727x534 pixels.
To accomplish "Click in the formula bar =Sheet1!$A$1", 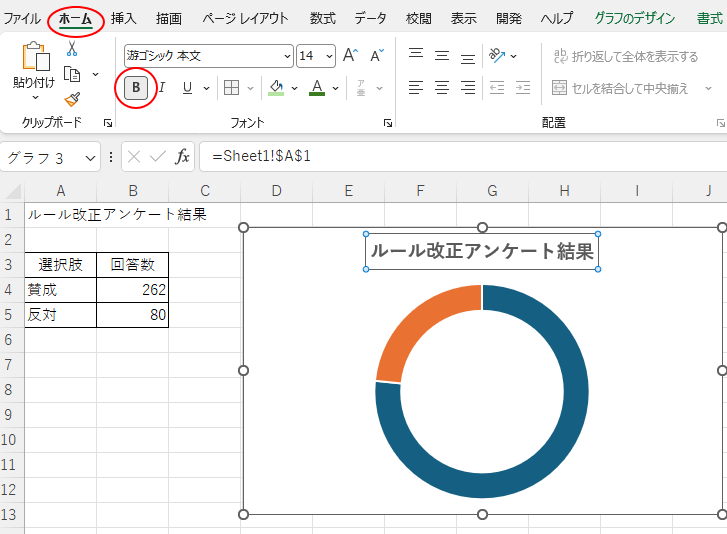I will pyautogui.click(x=464, y=157).
